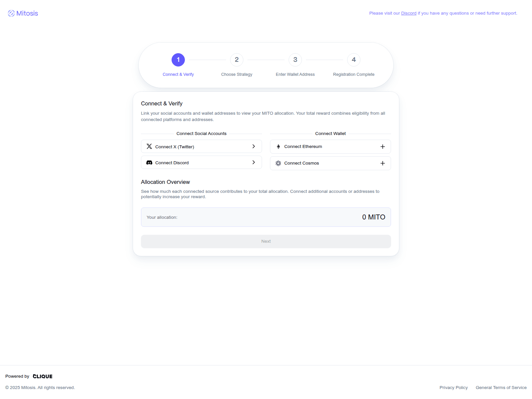Click the Discord icon in Connect Discord
Screen dimensions: 532x399
(x=150, y=162)
